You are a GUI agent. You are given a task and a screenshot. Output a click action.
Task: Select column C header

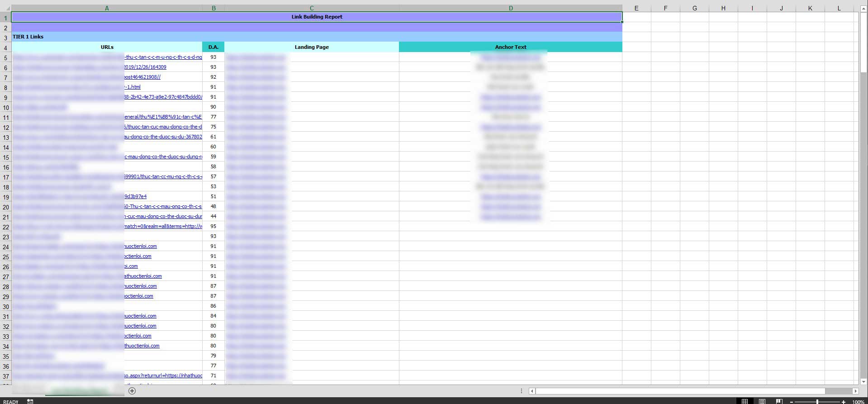click(312, 8)
